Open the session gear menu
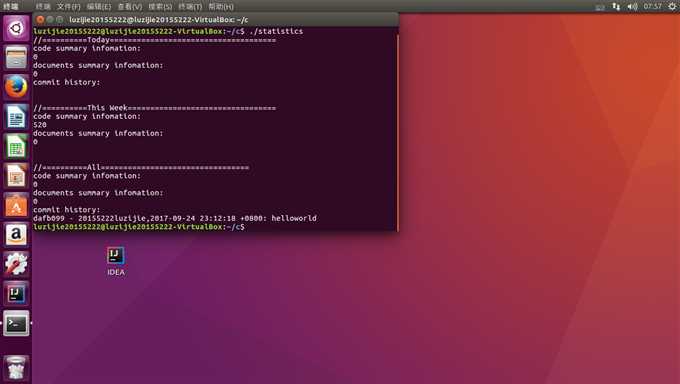Viewport: 680px width, 384px height. point(673,6)
